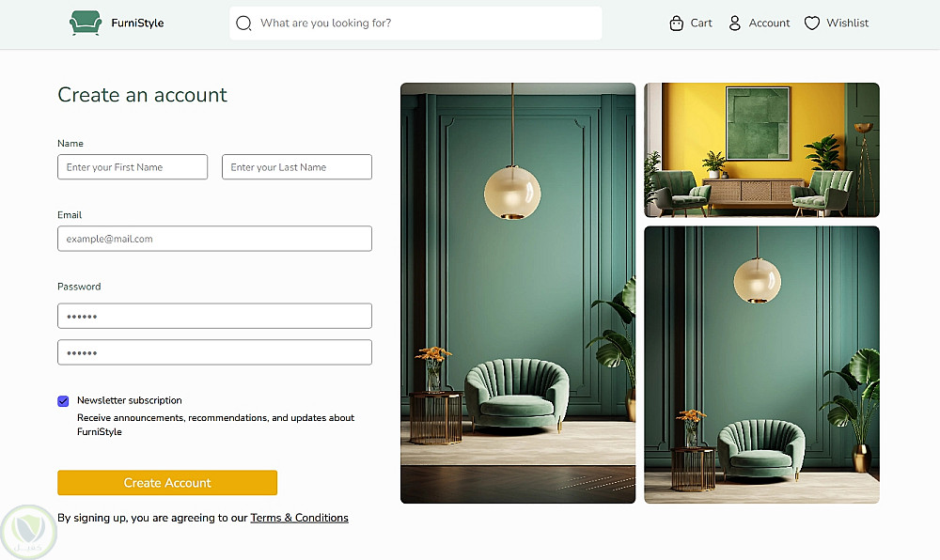Open the Terms & Conditions link

pos(299,518)
